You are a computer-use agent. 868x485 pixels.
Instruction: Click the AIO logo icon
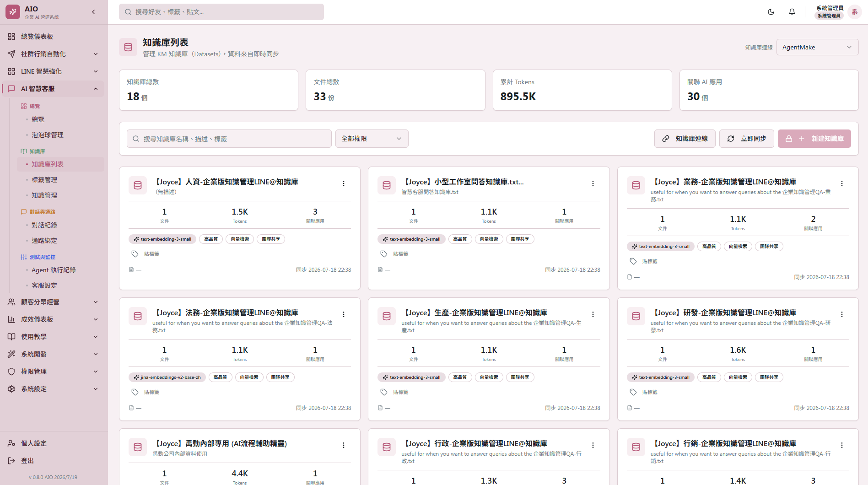pyautogui.click(x=13, y=12)
